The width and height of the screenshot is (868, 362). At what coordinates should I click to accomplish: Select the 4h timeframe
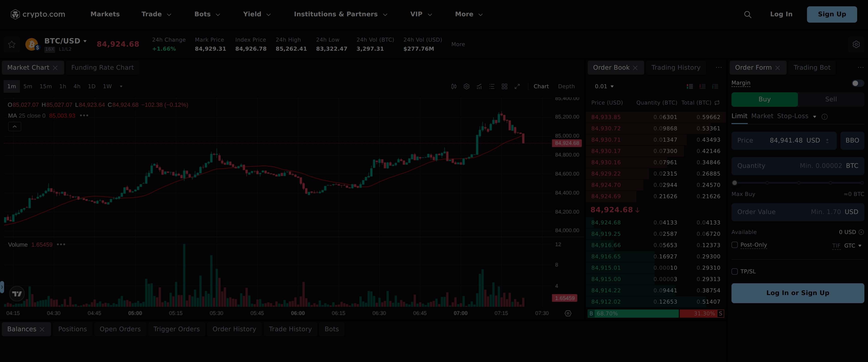click(77, 86)
